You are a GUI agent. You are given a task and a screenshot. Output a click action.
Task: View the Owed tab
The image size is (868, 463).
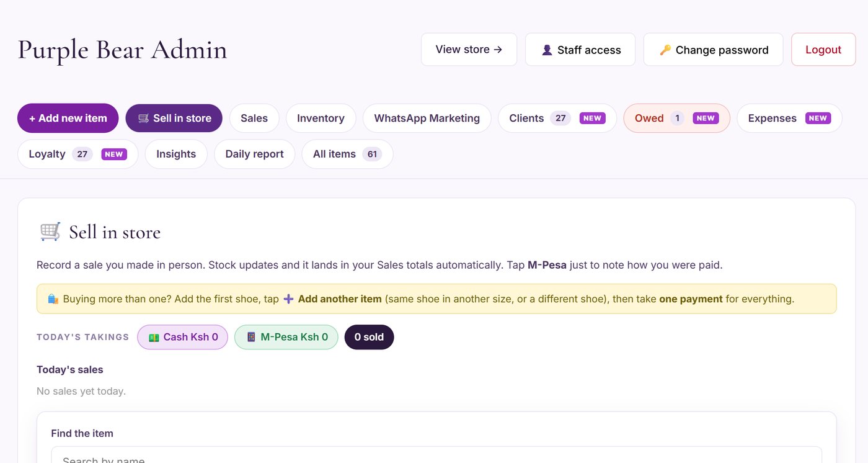tap(676, 119)
